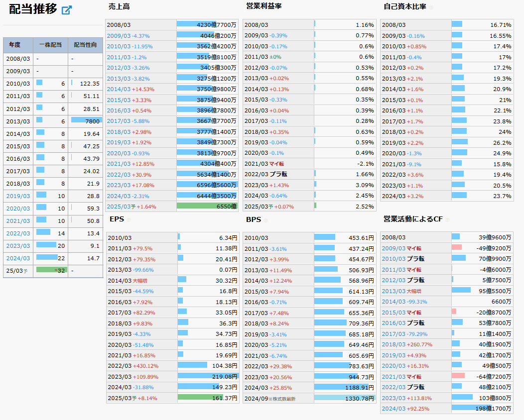Click the info icon beside the EPS heading
Screen dimensions: 524x420
pyautogui.click(x=129, y=220)
